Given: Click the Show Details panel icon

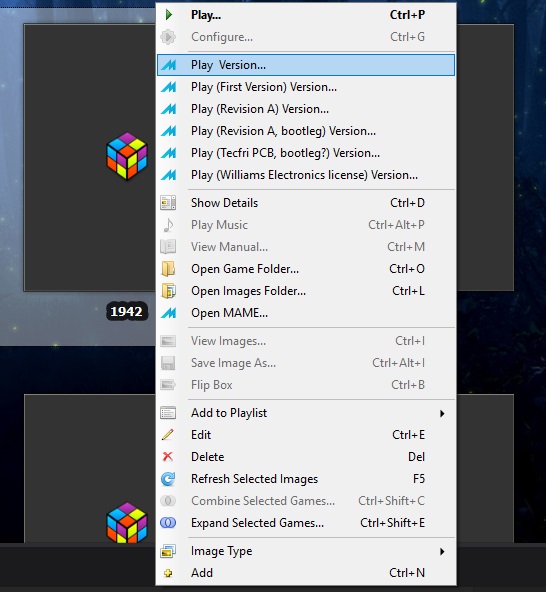Looking at the screenshot, I should pos(168,203).
